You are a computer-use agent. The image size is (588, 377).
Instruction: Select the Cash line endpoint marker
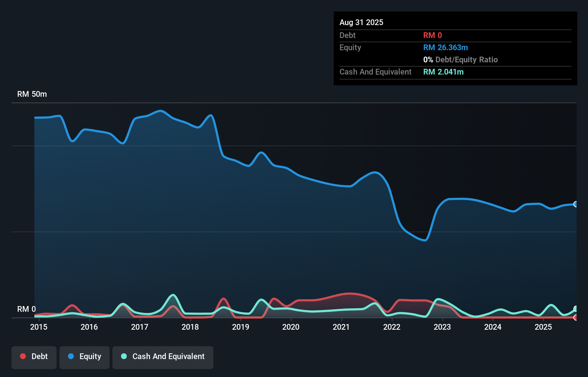coord(575,308)
